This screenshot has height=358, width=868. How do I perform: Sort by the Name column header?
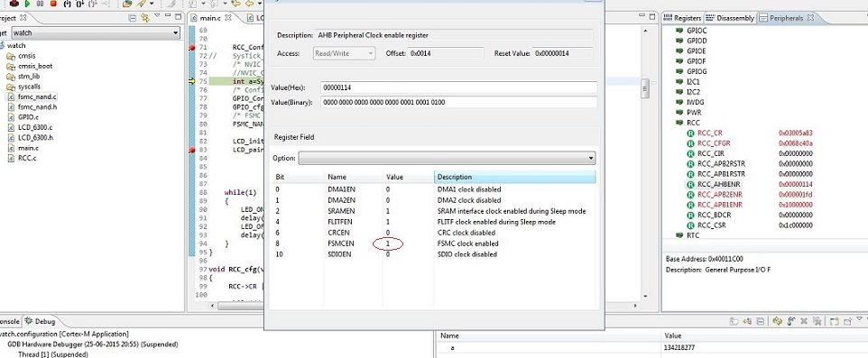click(353, 177)
